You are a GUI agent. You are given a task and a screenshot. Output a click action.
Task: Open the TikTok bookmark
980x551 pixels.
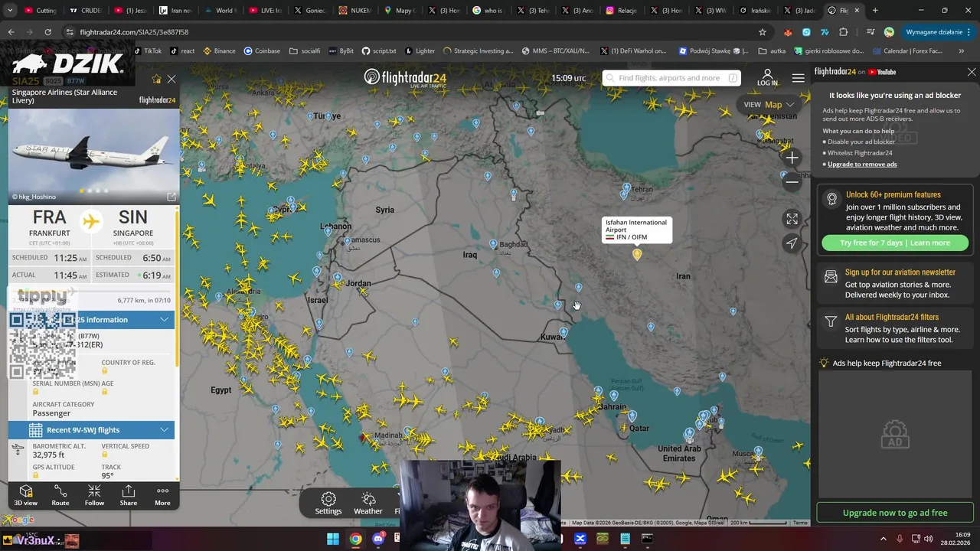[148, 51]
